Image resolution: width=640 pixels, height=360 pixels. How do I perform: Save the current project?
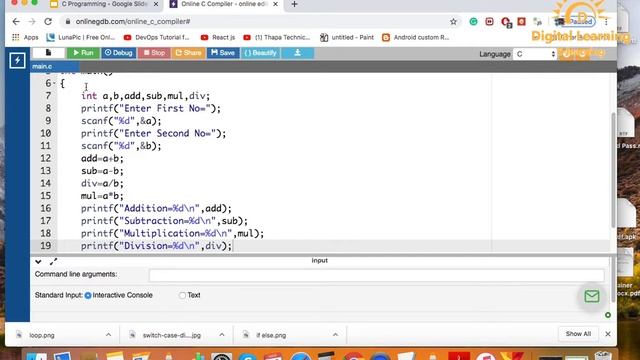coord(223,53)
